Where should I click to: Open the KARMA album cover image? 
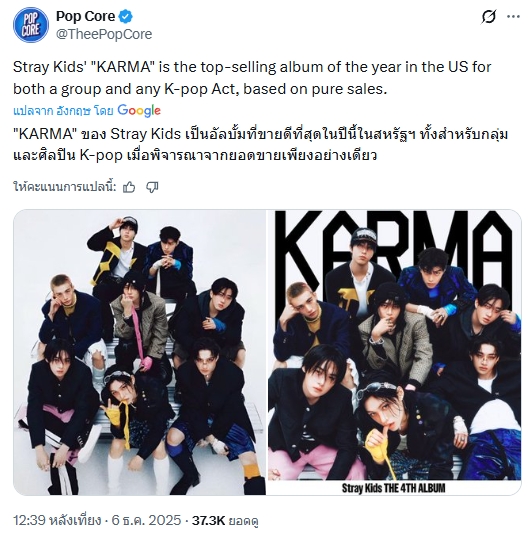click(394, 352)
